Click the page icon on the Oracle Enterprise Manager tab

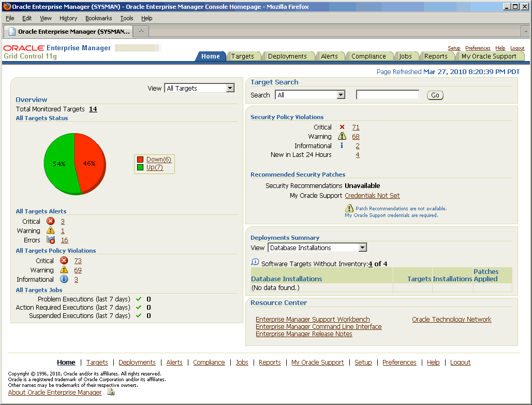pos(12,32)
